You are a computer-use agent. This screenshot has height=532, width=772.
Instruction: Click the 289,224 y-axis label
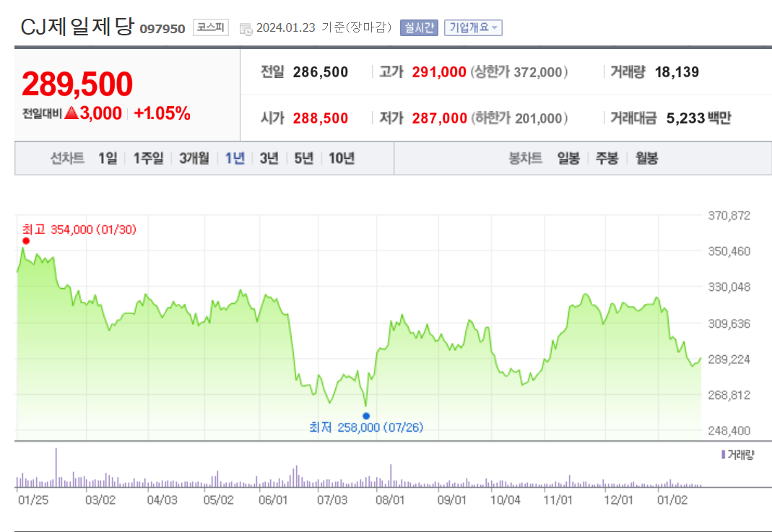click(729, 359)
